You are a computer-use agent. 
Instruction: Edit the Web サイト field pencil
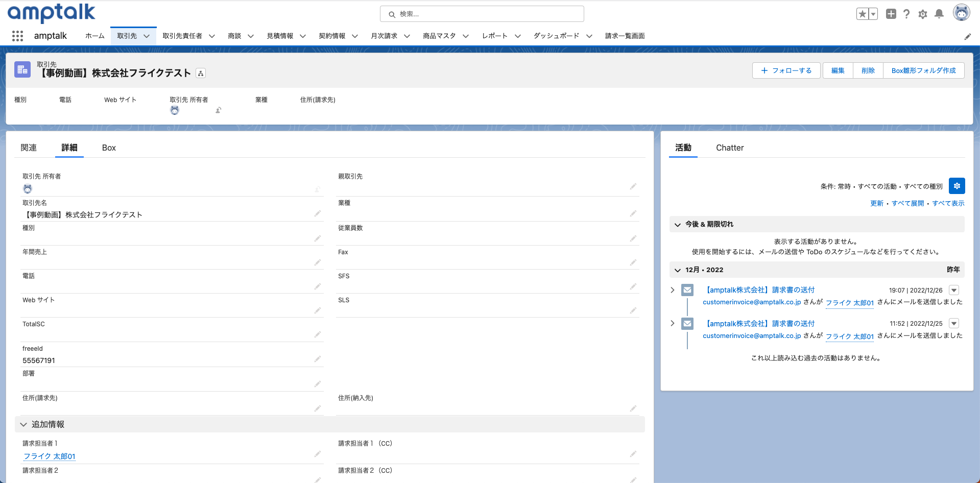coord(318,310)
